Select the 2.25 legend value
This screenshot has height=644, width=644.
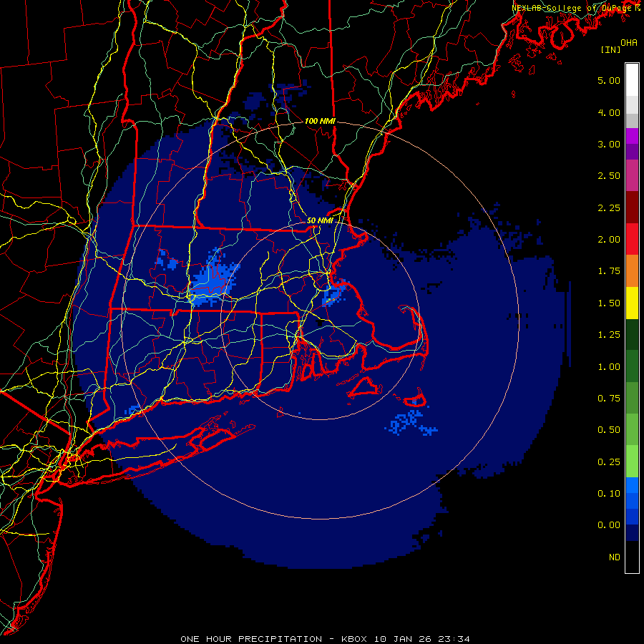point(609,208)
